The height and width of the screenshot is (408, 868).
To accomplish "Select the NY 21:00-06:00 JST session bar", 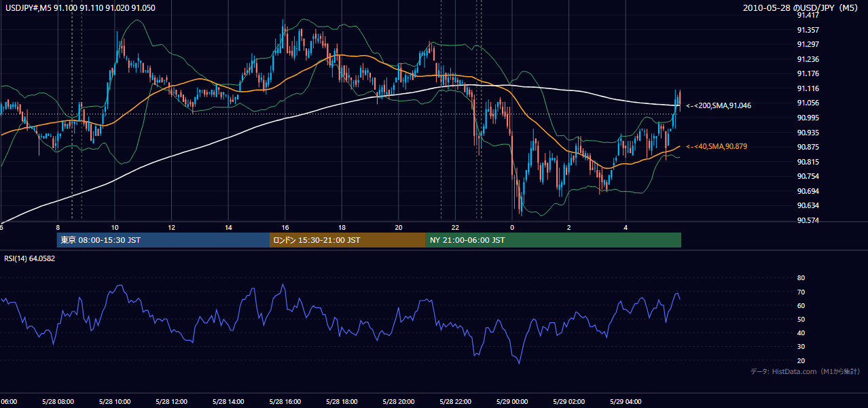I will pyautogui.click(x=554, y=240).
